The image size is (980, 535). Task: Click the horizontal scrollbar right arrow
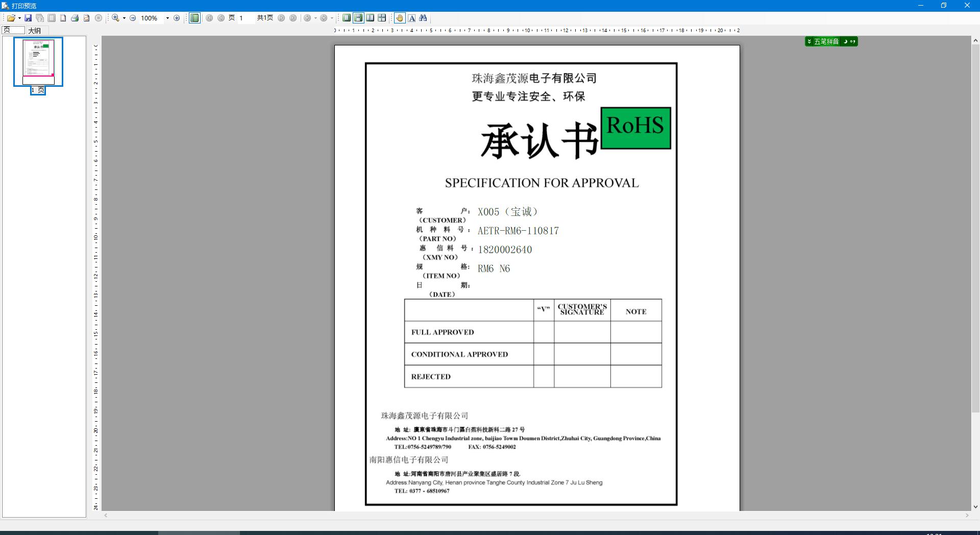(967, 516)
